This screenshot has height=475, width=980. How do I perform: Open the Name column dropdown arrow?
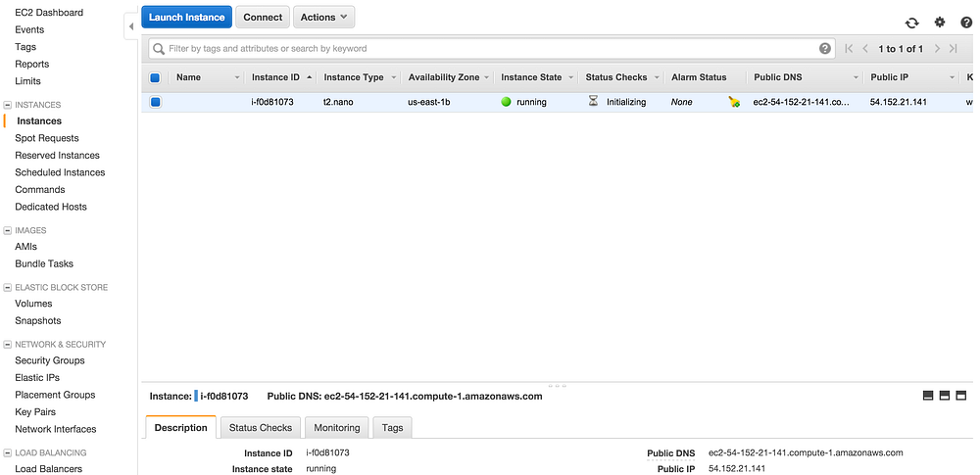[x=237, y=77]
